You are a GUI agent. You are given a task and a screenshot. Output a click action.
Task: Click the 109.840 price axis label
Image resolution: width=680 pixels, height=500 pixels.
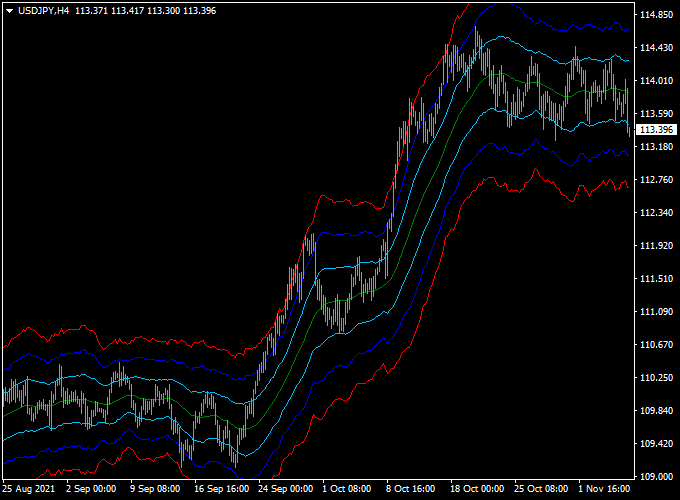click(x=656, y=411)
